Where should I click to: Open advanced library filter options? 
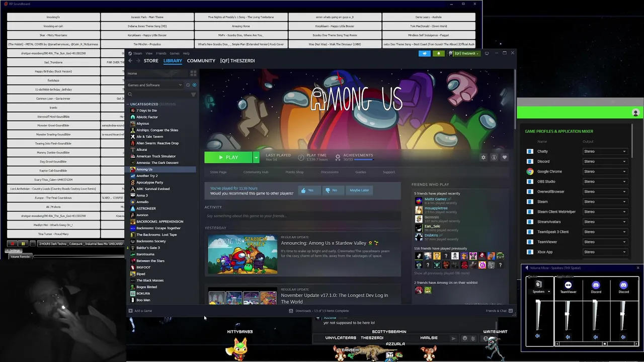pos(193,95)
